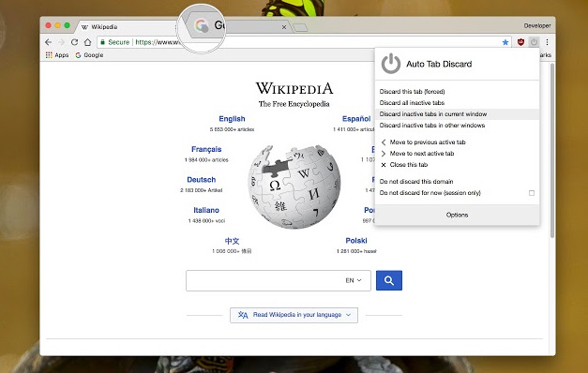Open the Google bookmark
This screenshot has height=373, width=588.
[89, 55]
